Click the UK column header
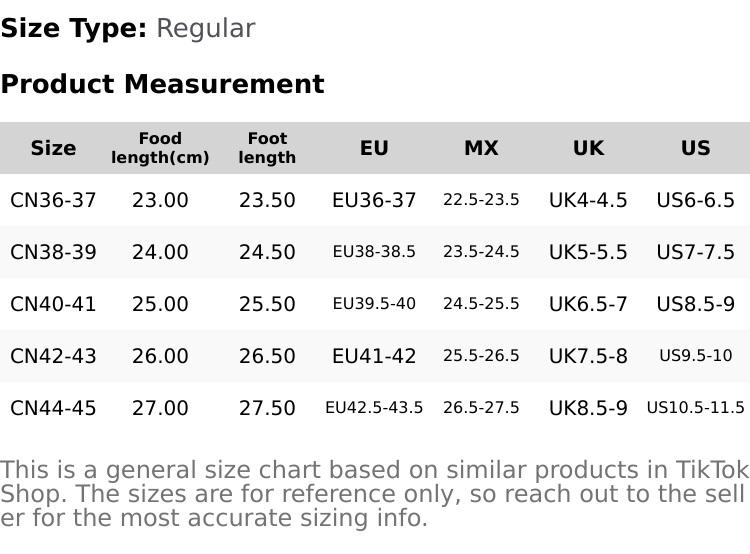 tap(588, 148)
